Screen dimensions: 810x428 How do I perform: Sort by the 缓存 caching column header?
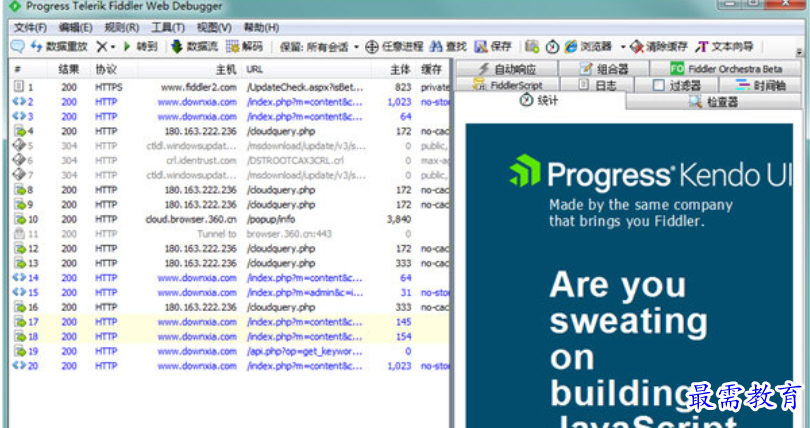click(431, 70)
